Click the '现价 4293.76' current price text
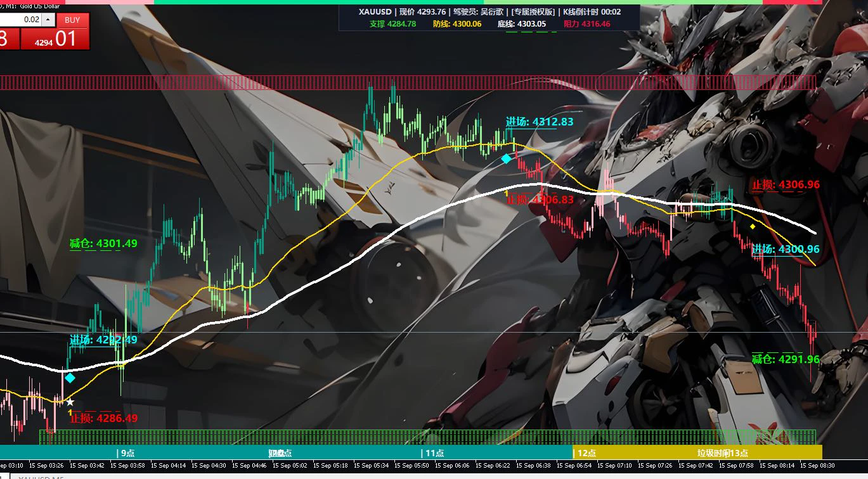868x479 pixels. tap(422, 11)
